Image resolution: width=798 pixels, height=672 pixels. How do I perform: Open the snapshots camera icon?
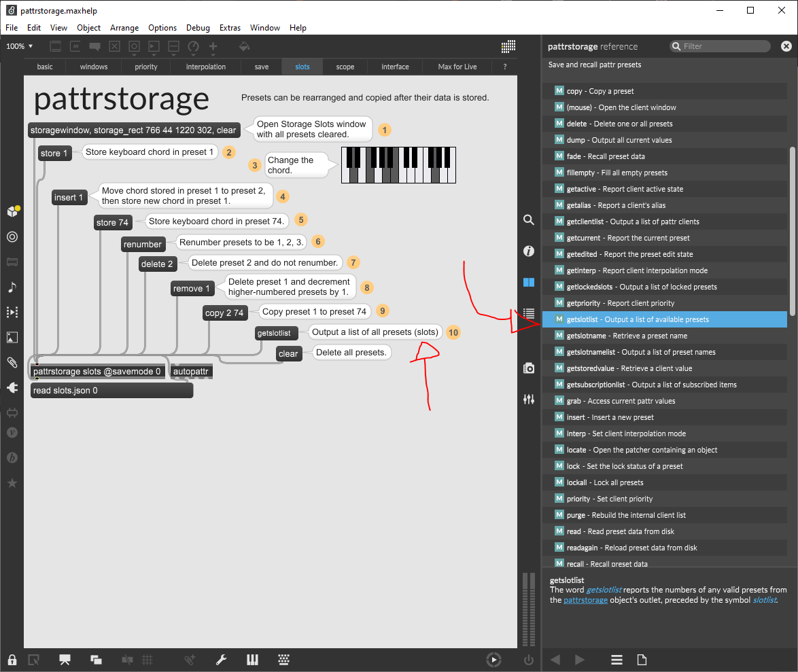click(529, 368)
